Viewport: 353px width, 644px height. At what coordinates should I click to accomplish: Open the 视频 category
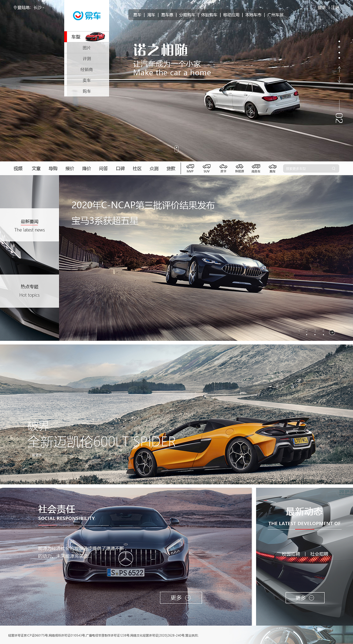(18, 168)
